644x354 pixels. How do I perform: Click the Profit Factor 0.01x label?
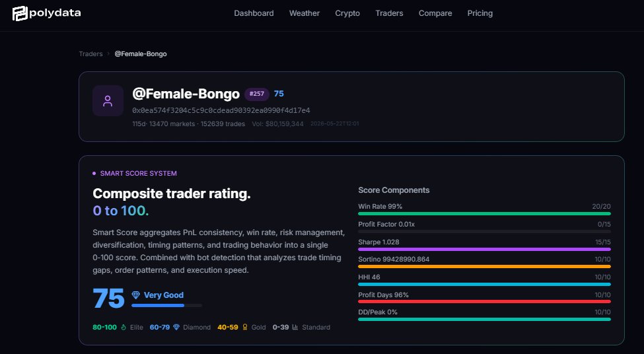coord(386,225)
